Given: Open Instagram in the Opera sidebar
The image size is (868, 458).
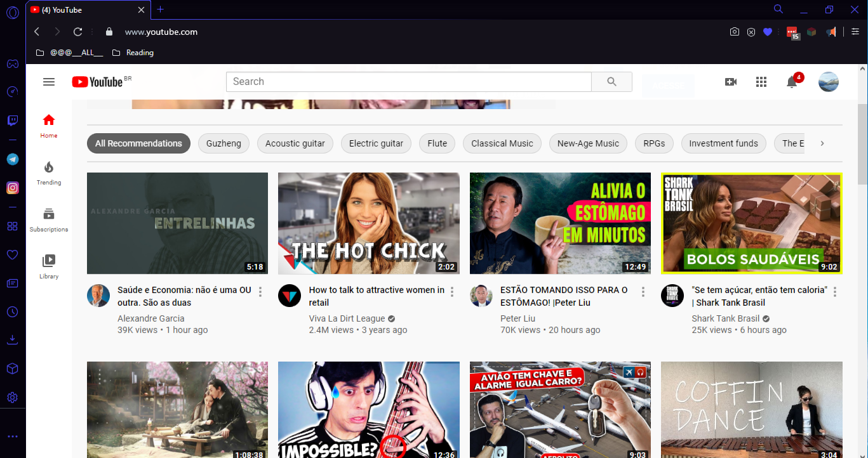Looking at the screenshot, I should click(13, 188).
